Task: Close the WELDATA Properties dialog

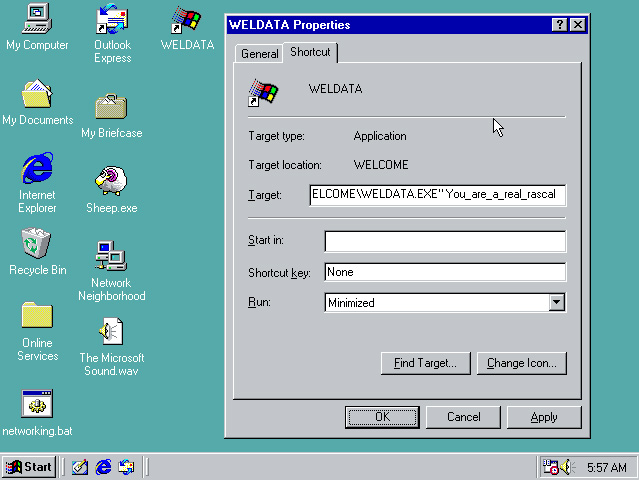Action: 578,25
